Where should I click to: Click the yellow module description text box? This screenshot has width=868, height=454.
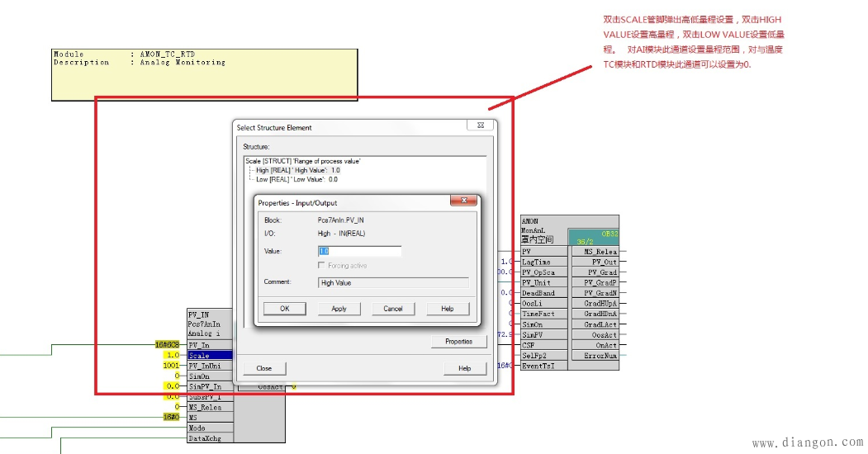(204, 74)
